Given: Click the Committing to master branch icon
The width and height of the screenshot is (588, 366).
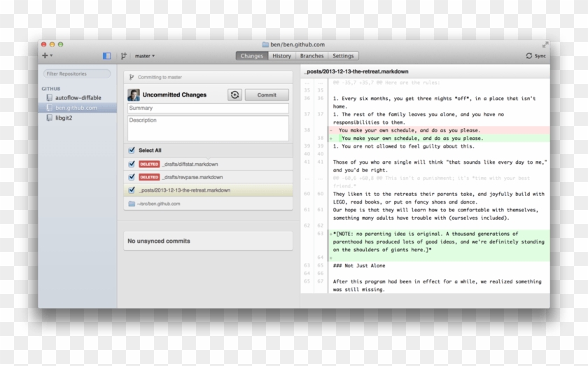Looking at the screenshot, I should click(x=132, y=77).
